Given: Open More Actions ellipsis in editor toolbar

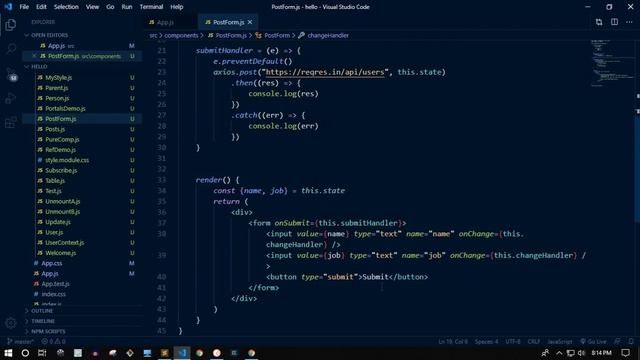Looking at the screenshot, I should point(630,22).
